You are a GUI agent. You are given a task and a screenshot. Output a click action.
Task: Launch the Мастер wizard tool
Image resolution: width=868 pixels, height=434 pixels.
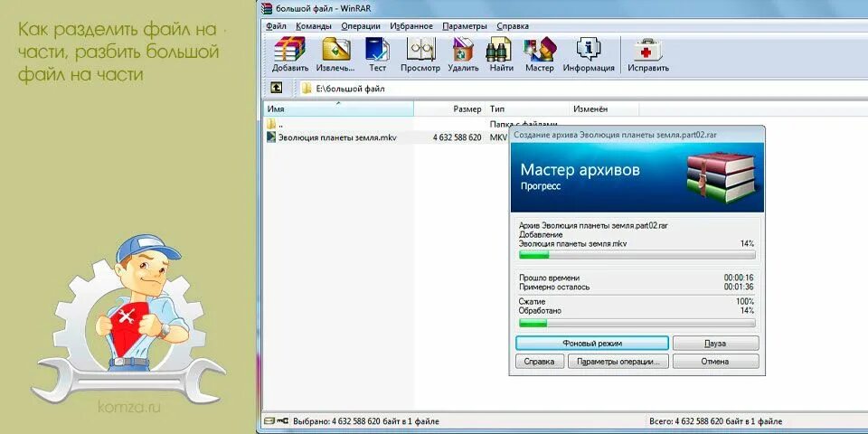point(539,54)
